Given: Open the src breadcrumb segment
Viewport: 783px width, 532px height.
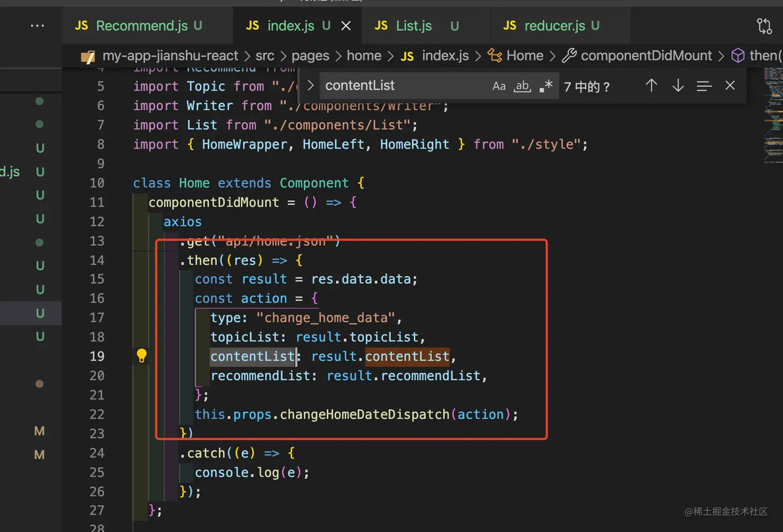Looking at the screenshot, I should pyautogui.click(x=265, y=55).
